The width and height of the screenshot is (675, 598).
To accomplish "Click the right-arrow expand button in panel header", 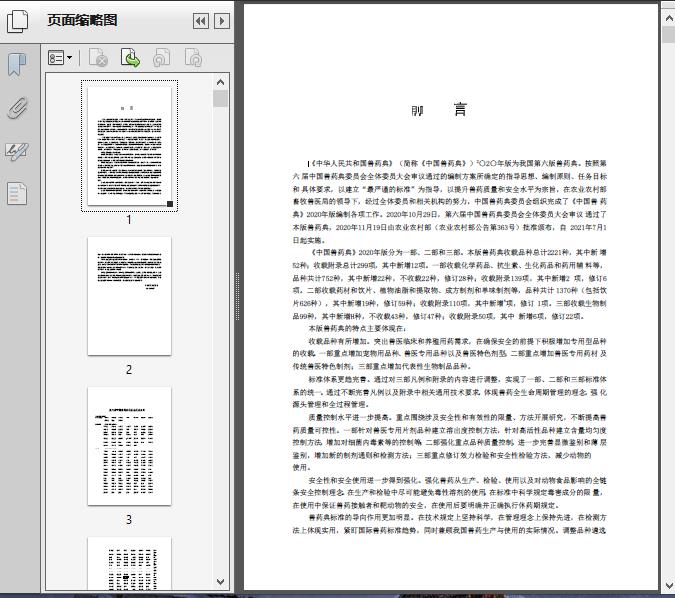I will [x=222, y=21].
